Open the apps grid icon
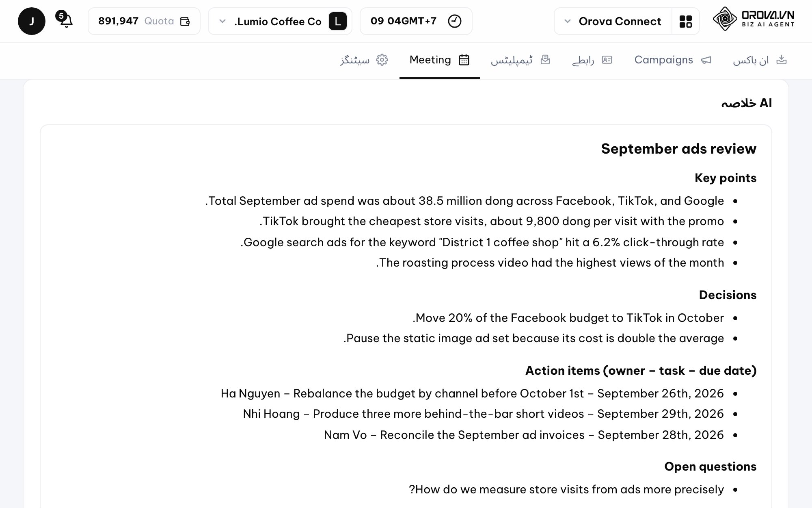 686,21
